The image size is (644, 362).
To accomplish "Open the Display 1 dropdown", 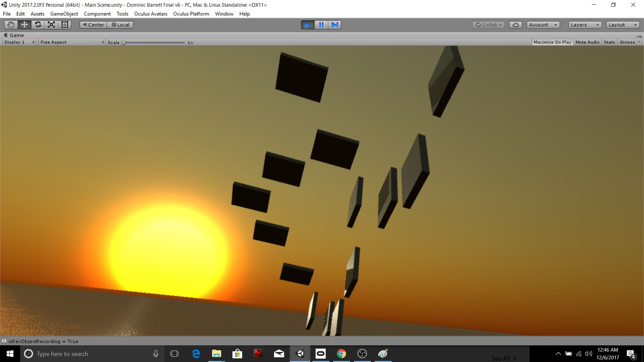I will [19, 42].
